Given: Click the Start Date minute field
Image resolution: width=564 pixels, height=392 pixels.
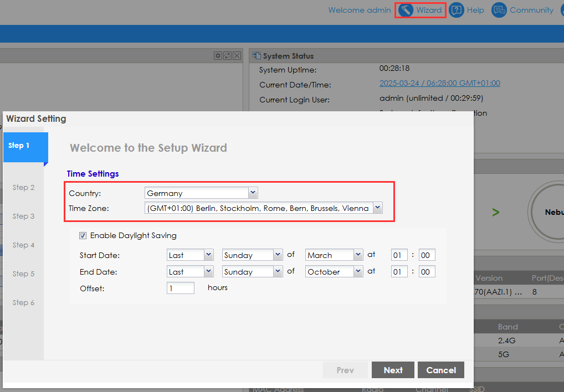Looking at the screenshot, I should (x=427, y=255).
